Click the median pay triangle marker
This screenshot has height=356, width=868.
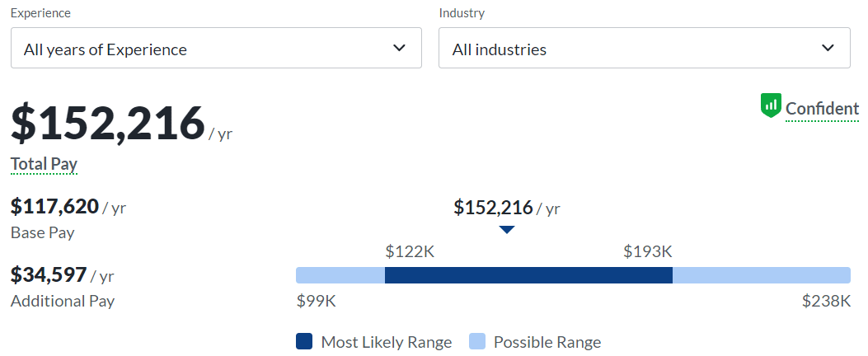pos(507,230)
